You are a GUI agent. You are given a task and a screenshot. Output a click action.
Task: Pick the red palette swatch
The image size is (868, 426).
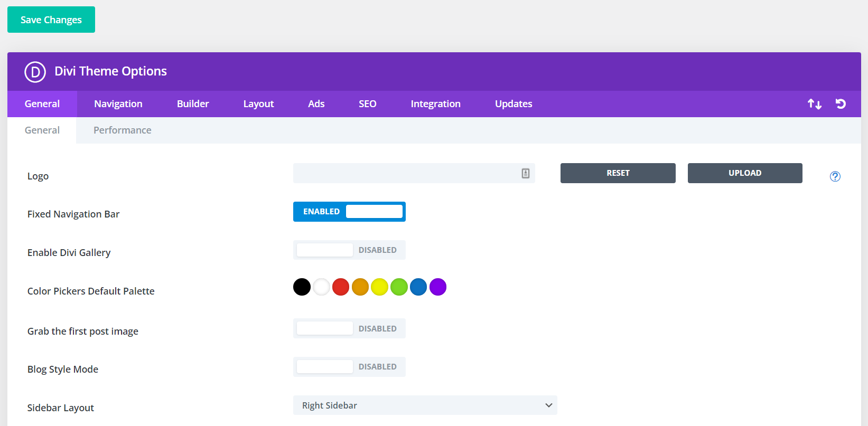click(341, 287)
